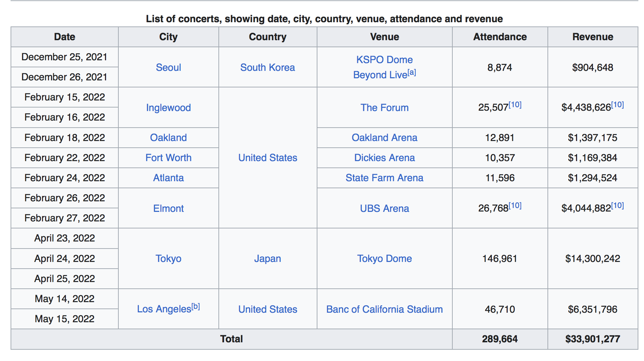Select the Oakland Arena link

point(384,137)
